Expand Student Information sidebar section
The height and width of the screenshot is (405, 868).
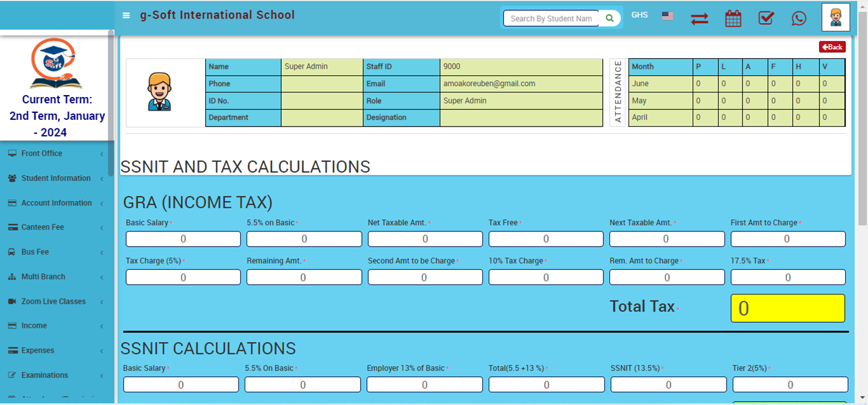click(57, 179)
